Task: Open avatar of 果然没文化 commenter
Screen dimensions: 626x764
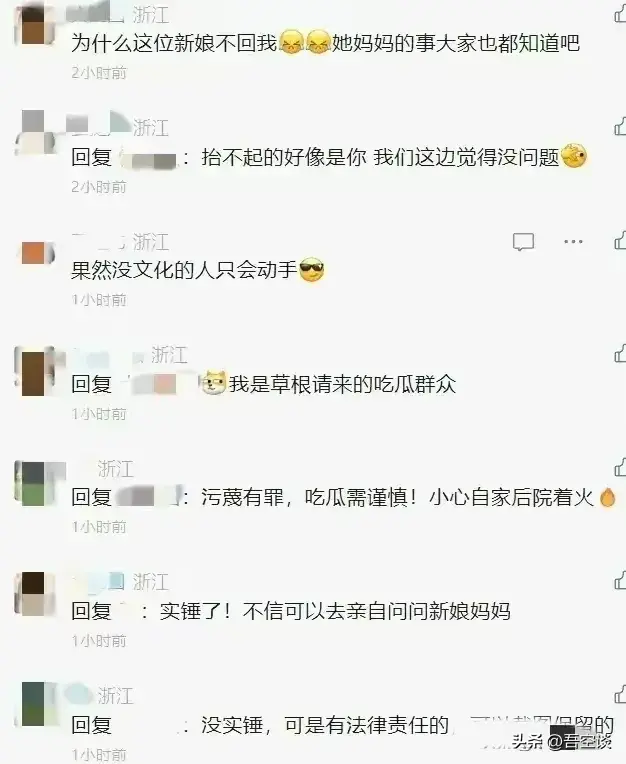Action: click(x=37, y=254)
